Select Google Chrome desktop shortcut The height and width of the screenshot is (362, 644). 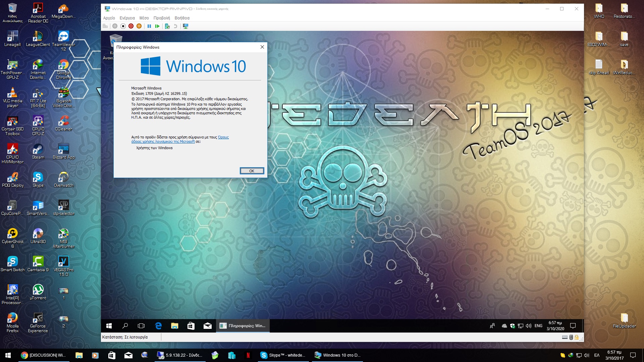(x=63, y=69)
